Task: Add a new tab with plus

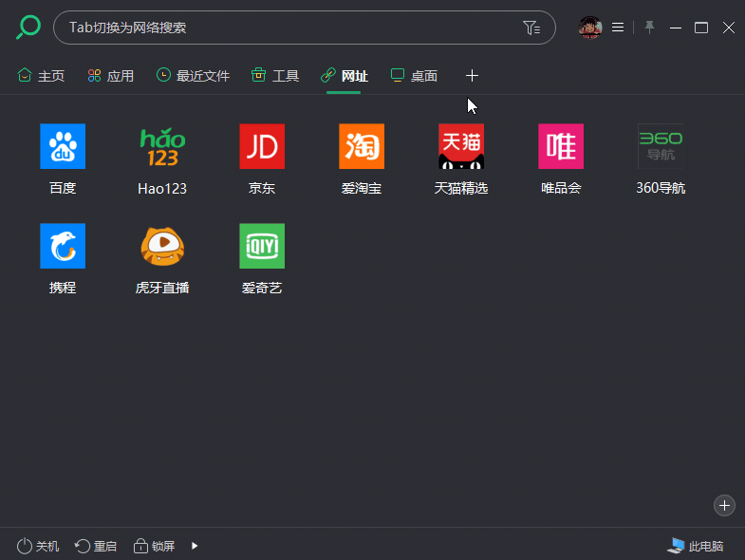Action: [472, 76]
